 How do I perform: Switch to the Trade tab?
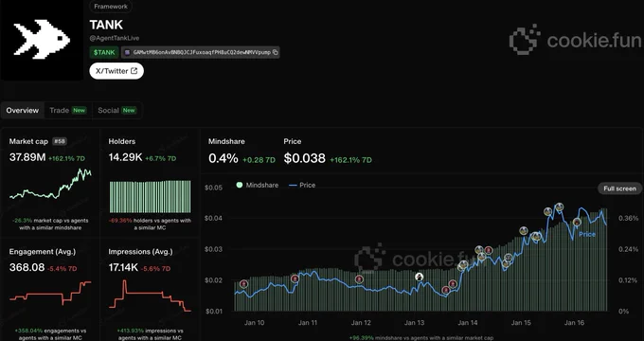click(68, 110)
